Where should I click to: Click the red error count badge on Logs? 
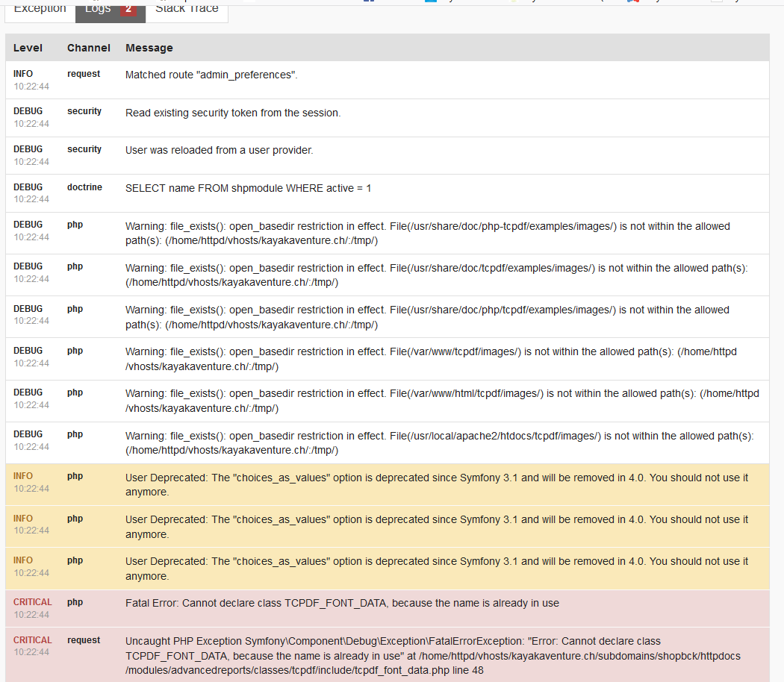coord(128,9)
